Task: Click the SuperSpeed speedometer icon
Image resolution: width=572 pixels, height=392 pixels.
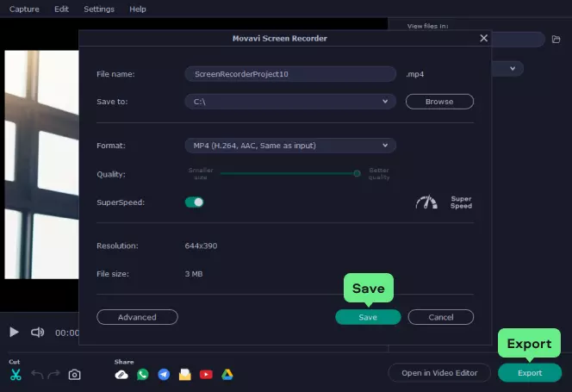Action: (x=426, y=202)
